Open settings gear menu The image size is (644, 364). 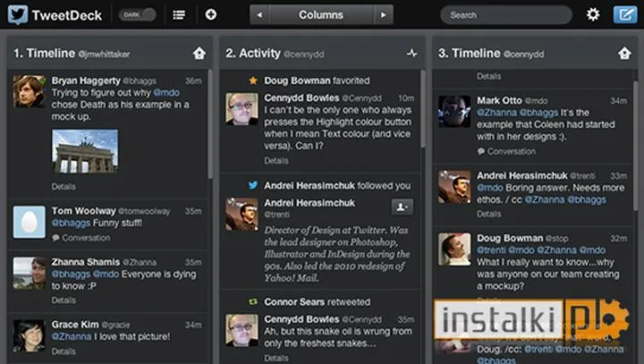tap(593, 15)
